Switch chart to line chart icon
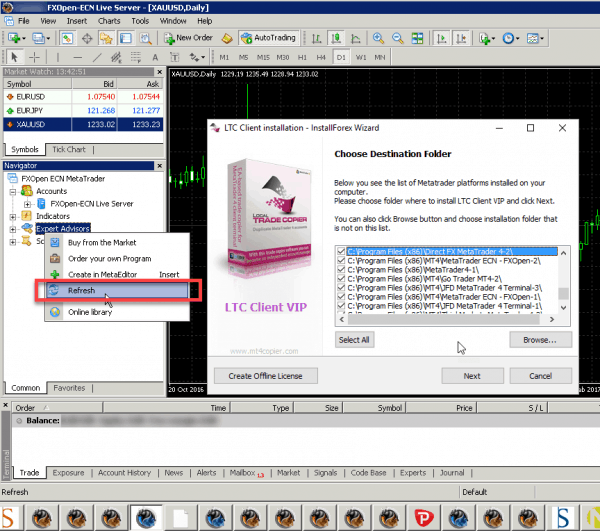This screenshot has height=531, width=600. pyautogui.click(x=355, y=38)
